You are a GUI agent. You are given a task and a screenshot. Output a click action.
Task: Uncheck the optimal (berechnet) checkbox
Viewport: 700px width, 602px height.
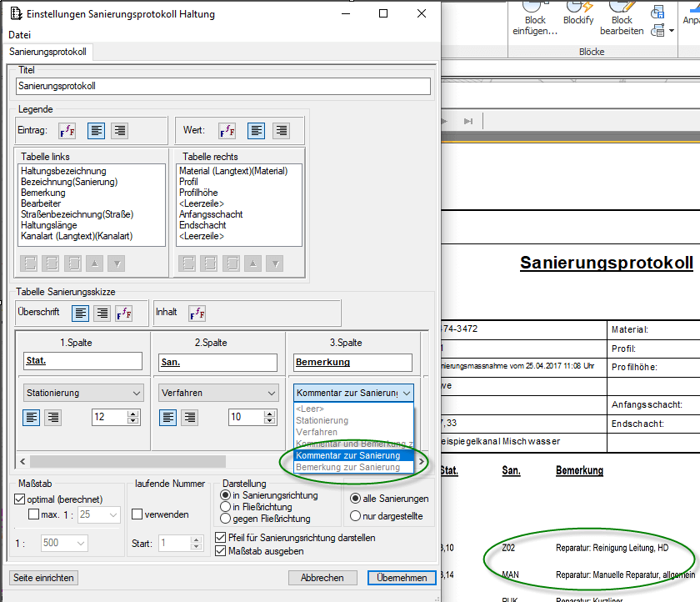tap(21, 499)
